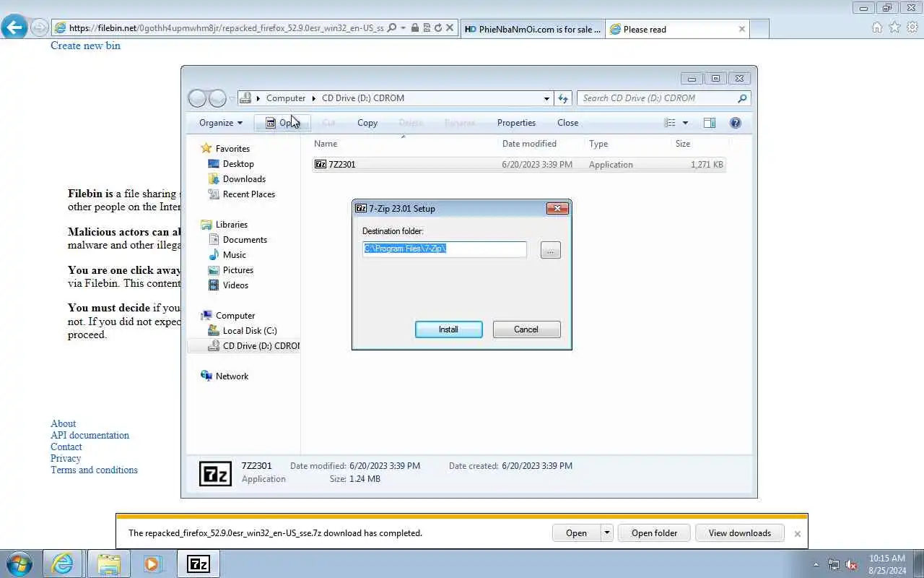This screenshot has width=924, height=578.
Task: Click Open folder in download bar
Action: 654,533
